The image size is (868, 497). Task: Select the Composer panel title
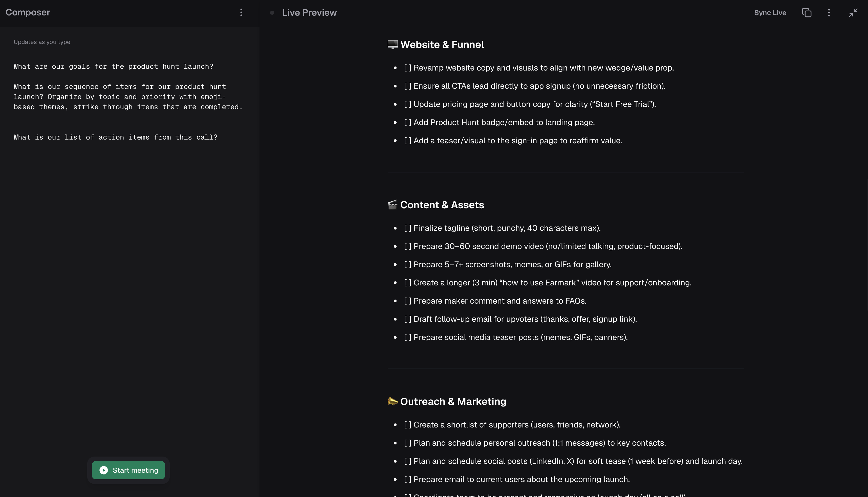coord(28,12)
